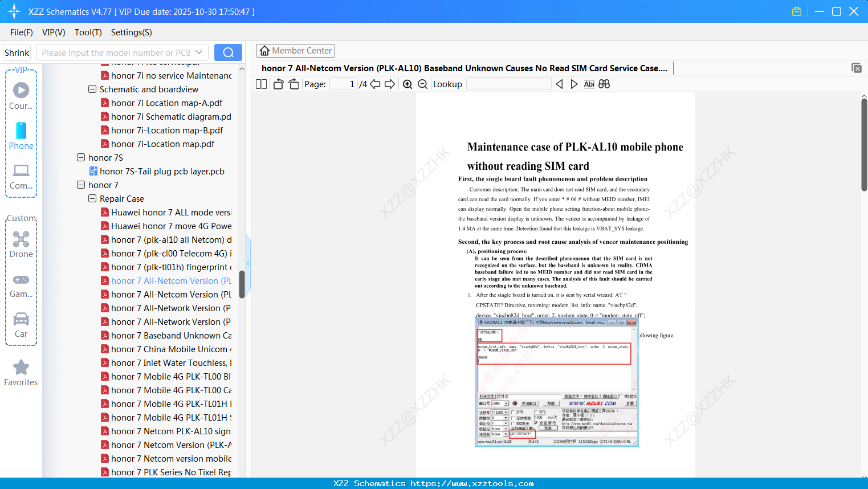Viewport: 868px width, 489px height.
Task: Collapse the Schematic and boardview folder
Action: pos(92,89)
